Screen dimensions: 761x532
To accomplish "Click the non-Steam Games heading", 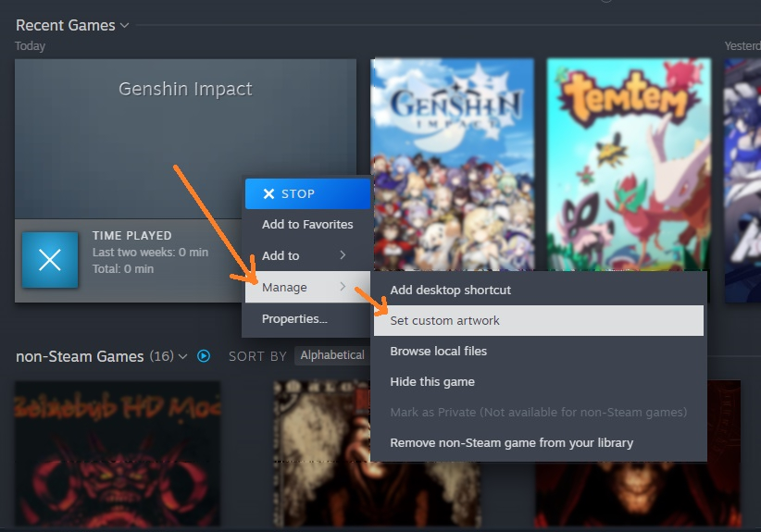I will click(80, 356).
